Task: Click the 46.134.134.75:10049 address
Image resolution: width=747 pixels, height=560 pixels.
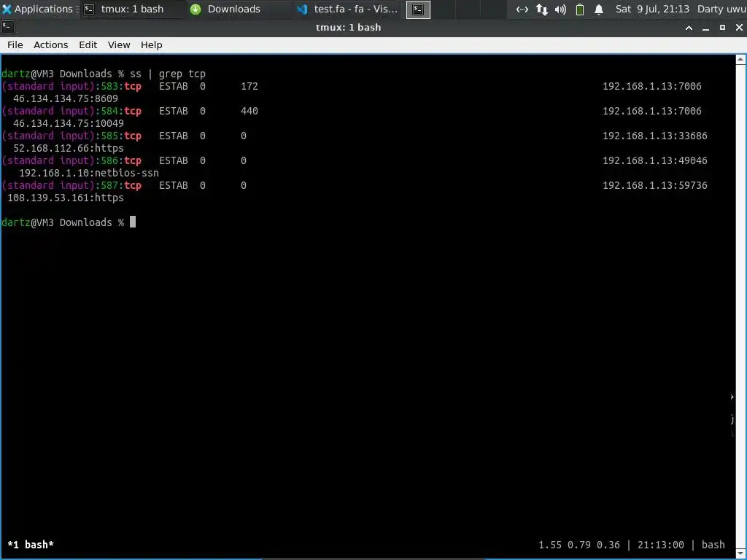Action: (69, 123)
